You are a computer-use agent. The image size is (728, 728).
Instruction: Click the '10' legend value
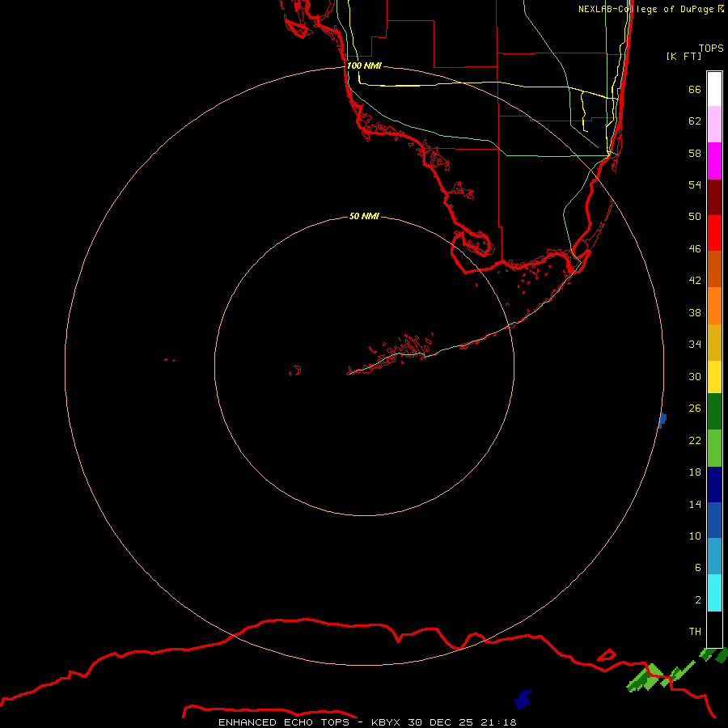coord(695,535)
